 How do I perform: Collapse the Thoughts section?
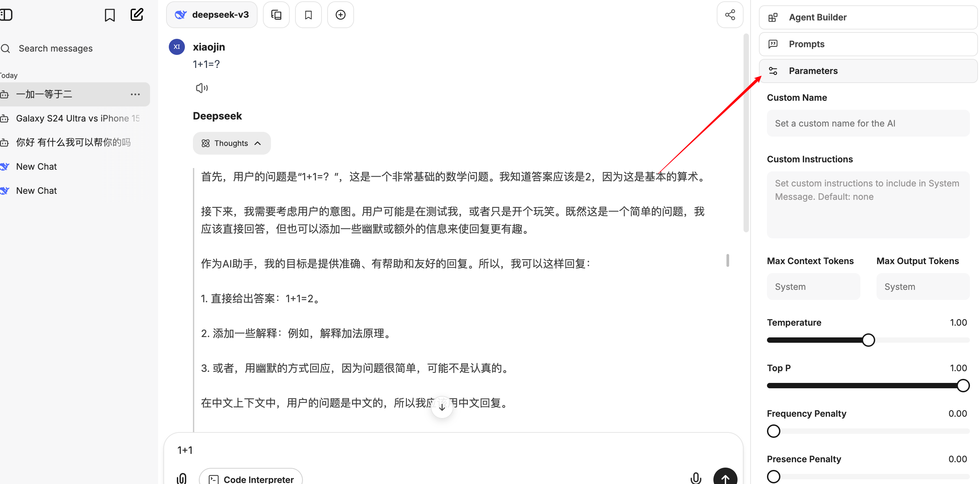point(232,143)
